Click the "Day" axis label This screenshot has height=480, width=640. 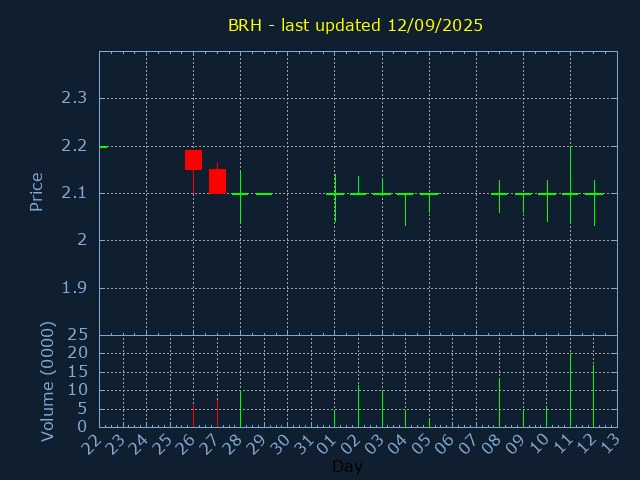tap(347, 466)
